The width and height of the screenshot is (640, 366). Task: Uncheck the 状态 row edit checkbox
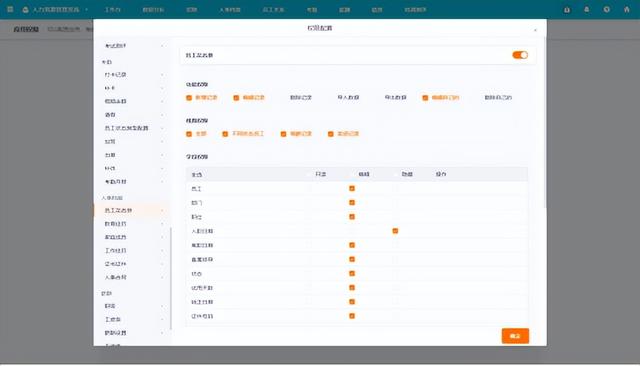(x=352, y=273)
